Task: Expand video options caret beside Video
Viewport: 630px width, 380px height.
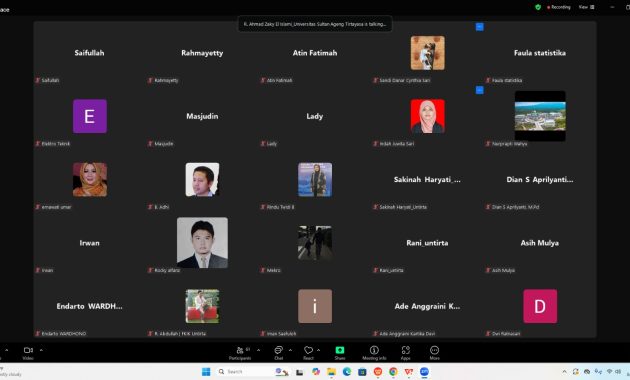Action: click(x=41, y=350)
